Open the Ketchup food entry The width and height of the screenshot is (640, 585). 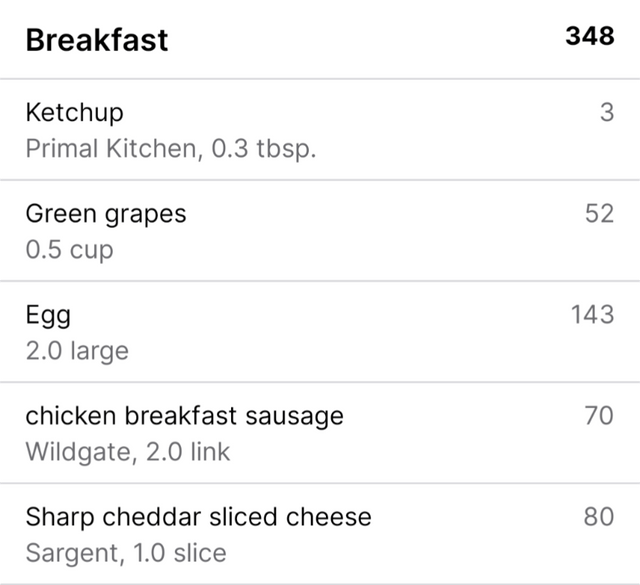[320, 129]
